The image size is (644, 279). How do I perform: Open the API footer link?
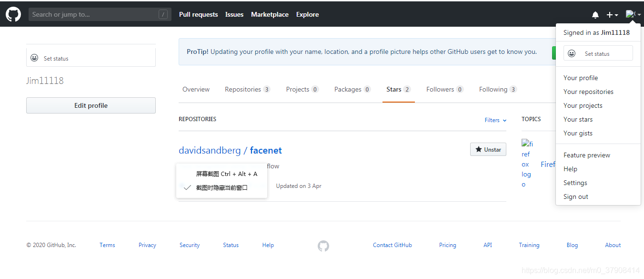coord(488,245)
